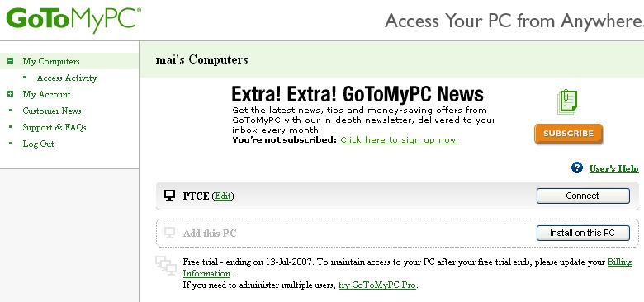Viewport: 644px width, 302px height.
Task: Open My Account menu item
Action: click(x=46, y=94)
